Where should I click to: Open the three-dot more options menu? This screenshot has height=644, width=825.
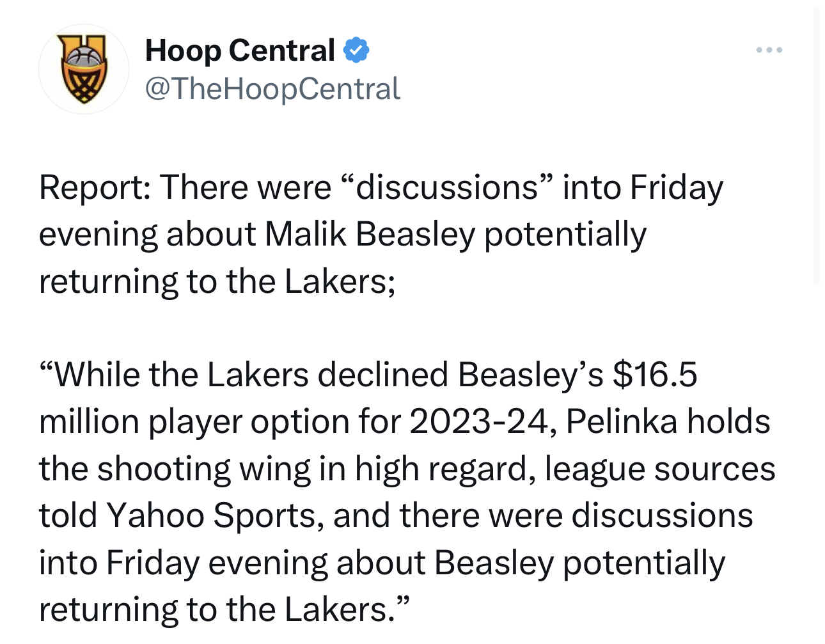coord(769,50)
